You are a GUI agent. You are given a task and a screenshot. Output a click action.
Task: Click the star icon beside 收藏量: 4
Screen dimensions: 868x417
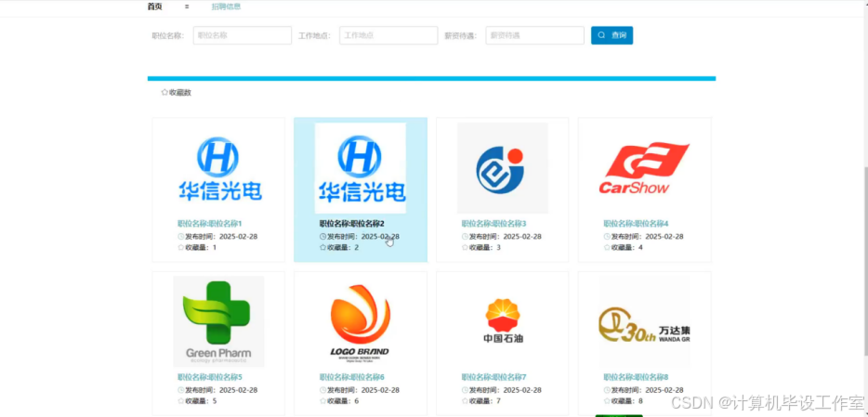(607, 247)
